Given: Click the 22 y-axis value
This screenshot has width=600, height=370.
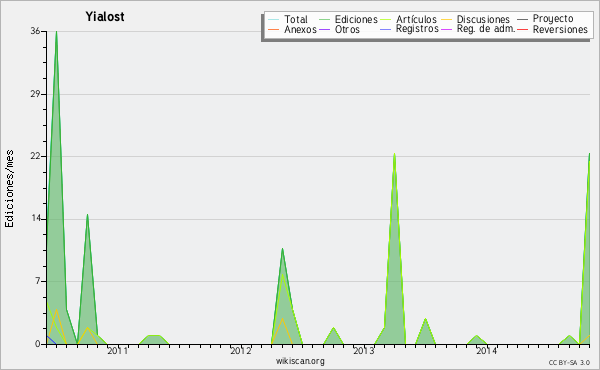Looking at the screenshot, I should pos(35,156).
